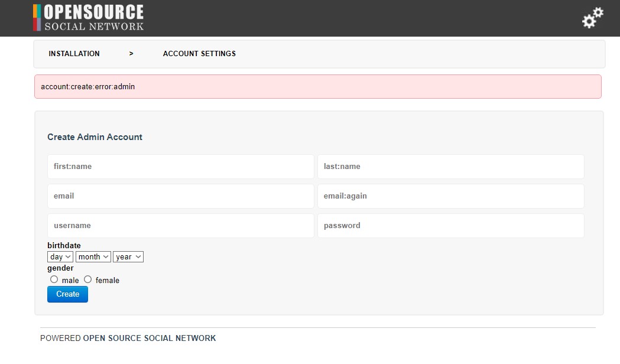The width and height of the screenshot is (620, 364).
Task: Click into the password field
Action: pos(450,226)
